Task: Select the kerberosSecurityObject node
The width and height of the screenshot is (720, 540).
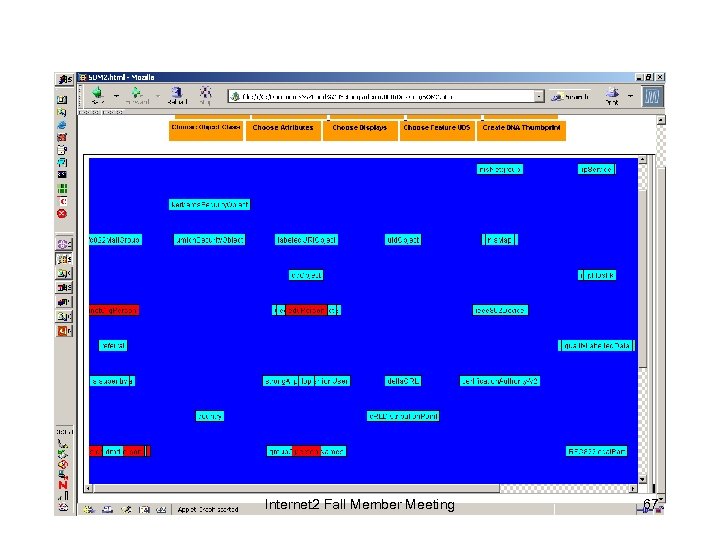Action: coord(209,204)
